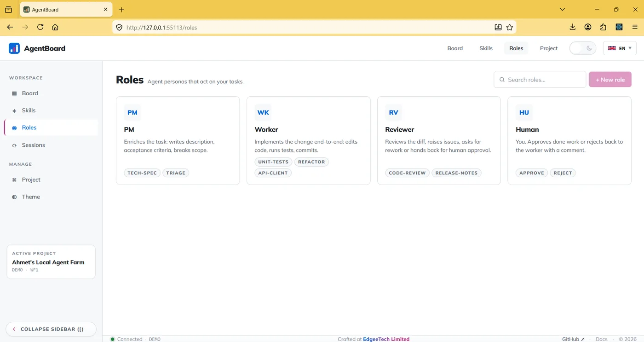The image size is (644, 342).
Task: Click the CODE-REVIEW skill tag
Action: [x=407, y=173]
